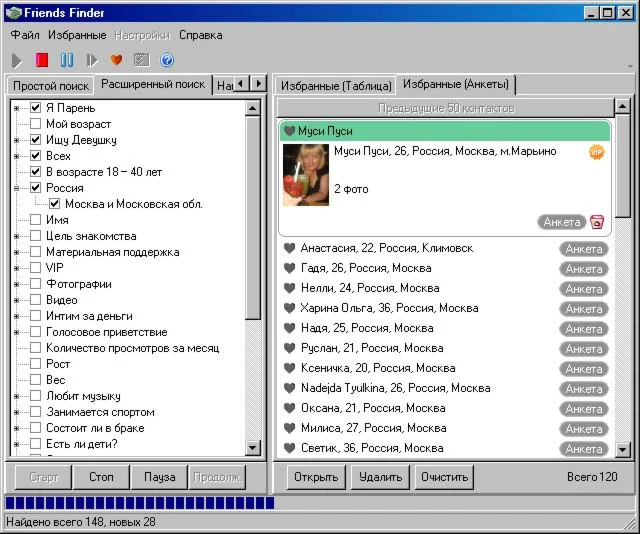
Task: Enable the VIP filter checkbox
Action: coord(36,268)
